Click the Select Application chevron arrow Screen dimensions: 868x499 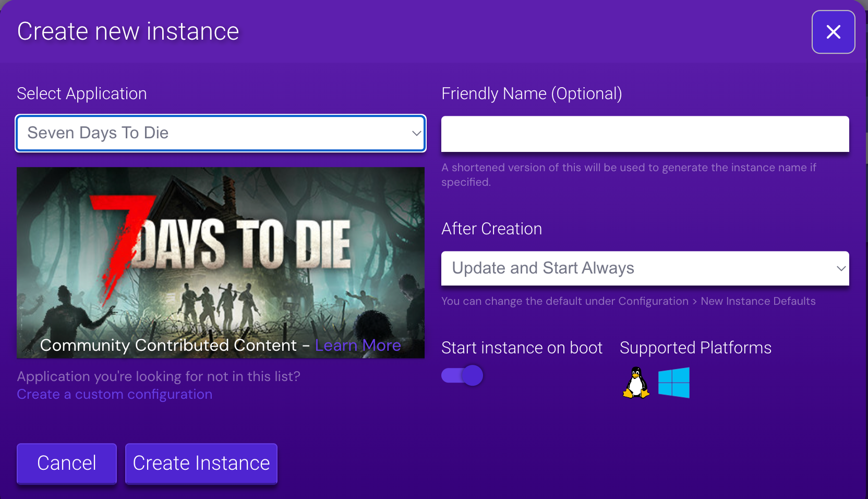tap(416, 133)
